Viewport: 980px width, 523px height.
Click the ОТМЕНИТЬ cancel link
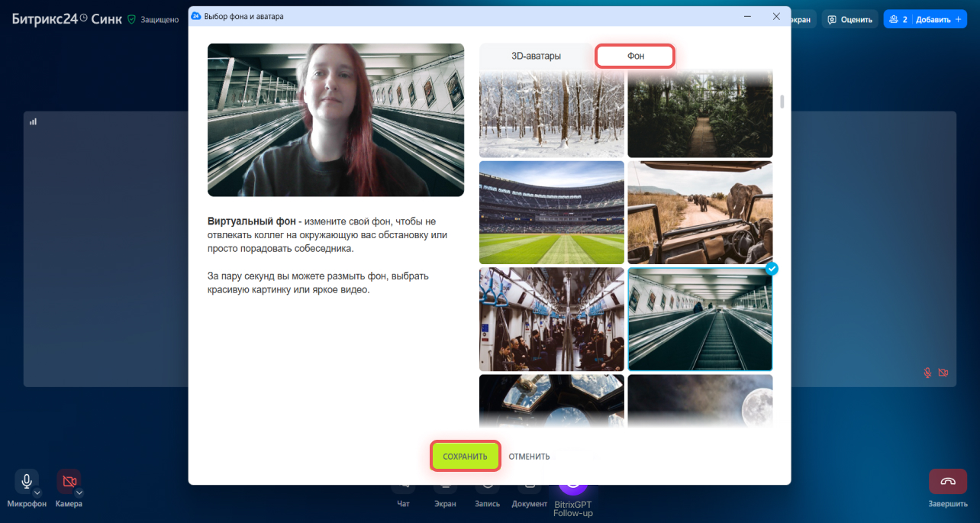529,457
